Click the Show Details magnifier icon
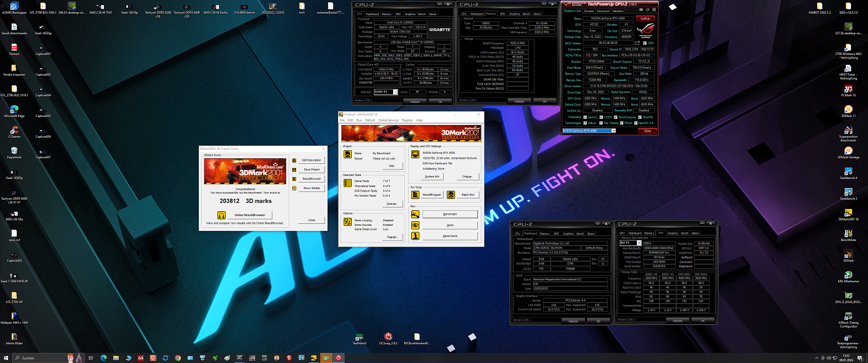The image size is (868, 363). click(294, 188)
